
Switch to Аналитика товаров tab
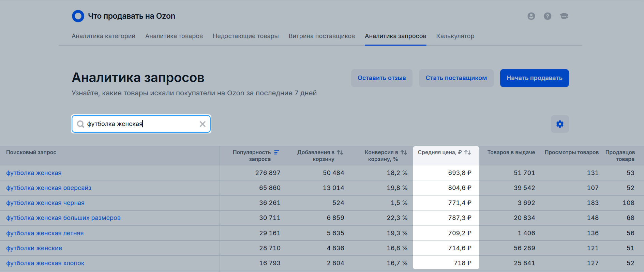pyautogui.click(x=174, y=36)
